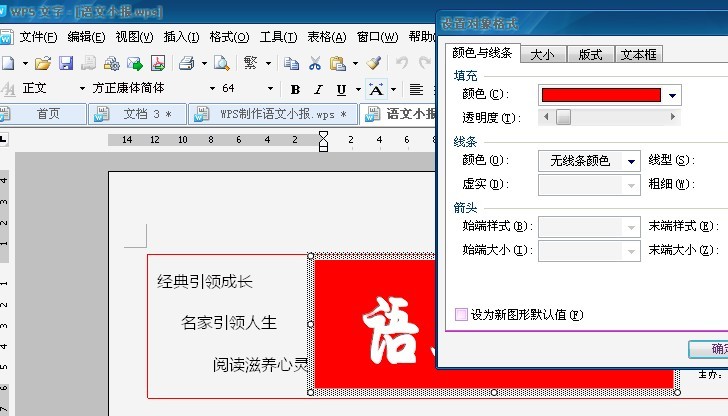
Task: Click the red fill color swatch
Action: 601,95
